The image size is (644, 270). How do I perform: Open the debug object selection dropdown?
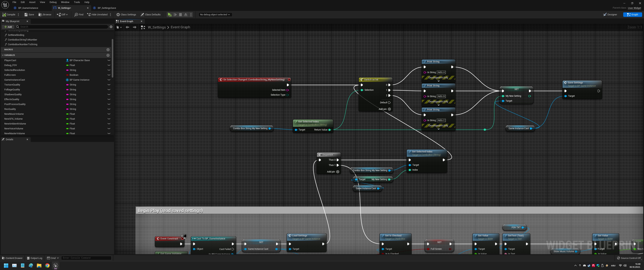pyautogui.click(x=215, y=14)
